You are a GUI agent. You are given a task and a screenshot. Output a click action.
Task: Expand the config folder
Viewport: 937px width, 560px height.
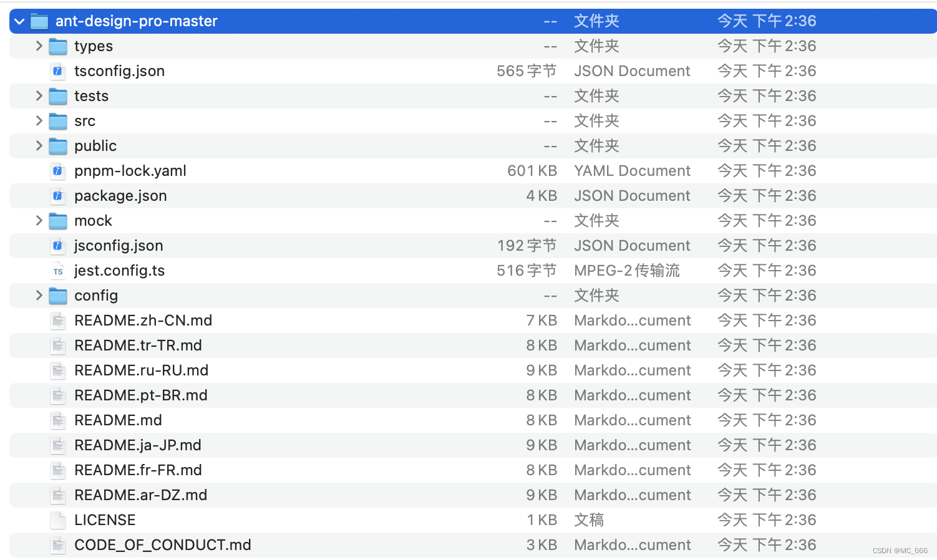pos(39,296)
